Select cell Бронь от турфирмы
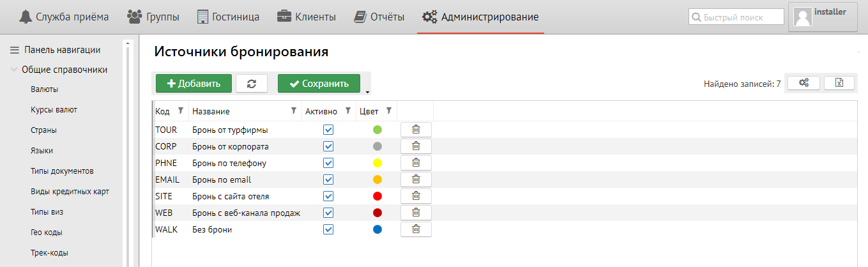 [x=245, y=130]
